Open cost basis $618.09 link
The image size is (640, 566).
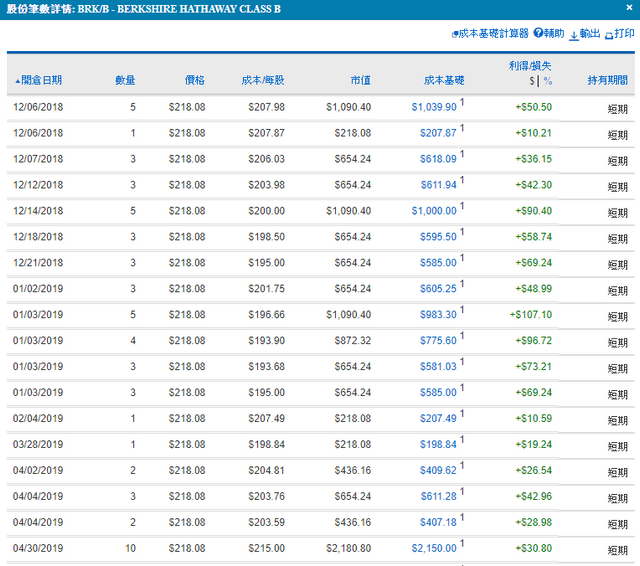tap(438, 159)
